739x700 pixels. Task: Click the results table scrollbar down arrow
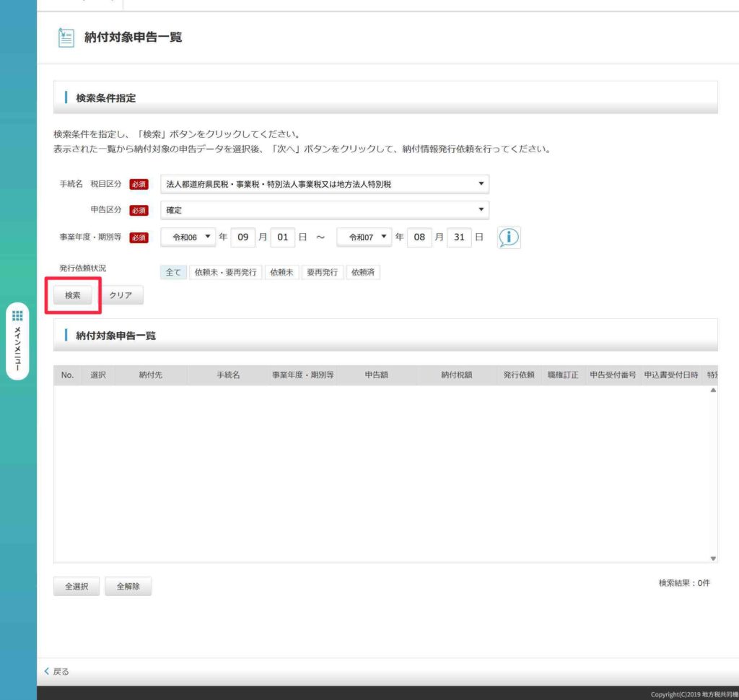[713, 558]
